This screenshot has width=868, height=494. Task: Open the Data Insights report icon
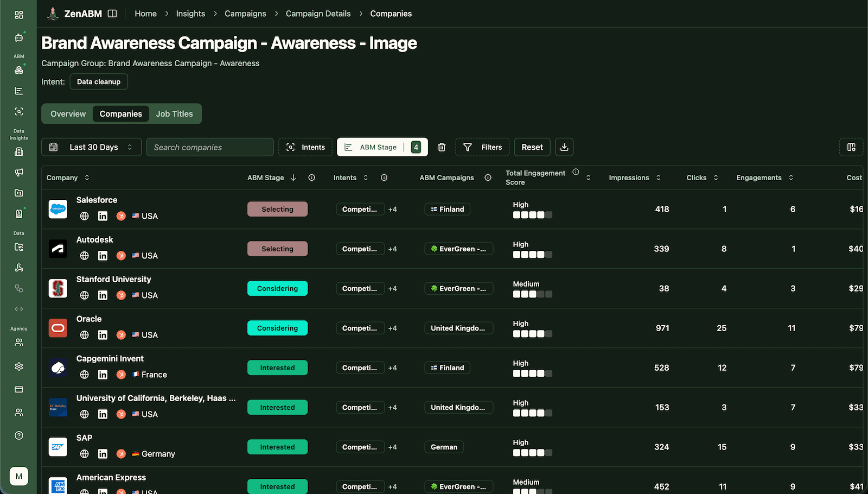click(x=18, y=152)
